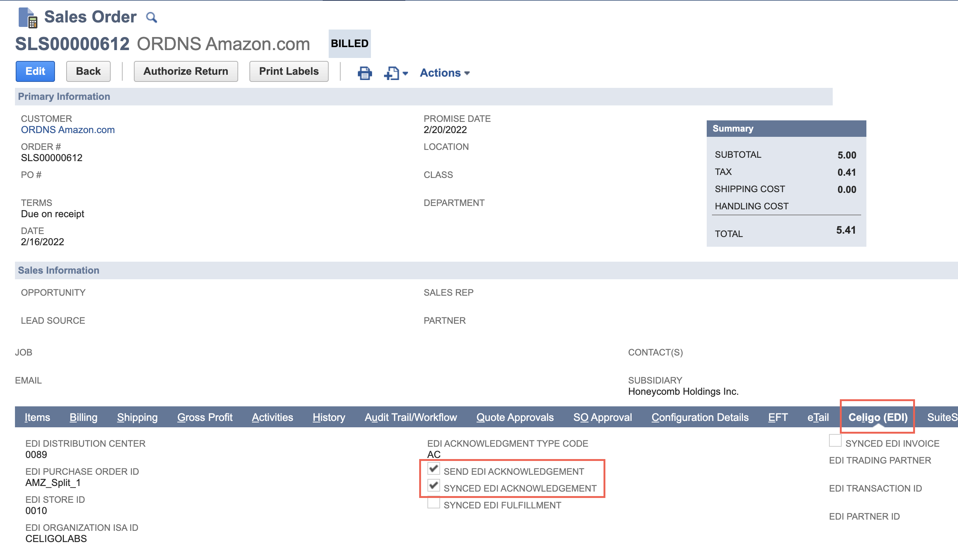The width and height of the screenshot is (958, 560).
Task: Switch to the eTail tab
Action: click(x=817, y=417)
